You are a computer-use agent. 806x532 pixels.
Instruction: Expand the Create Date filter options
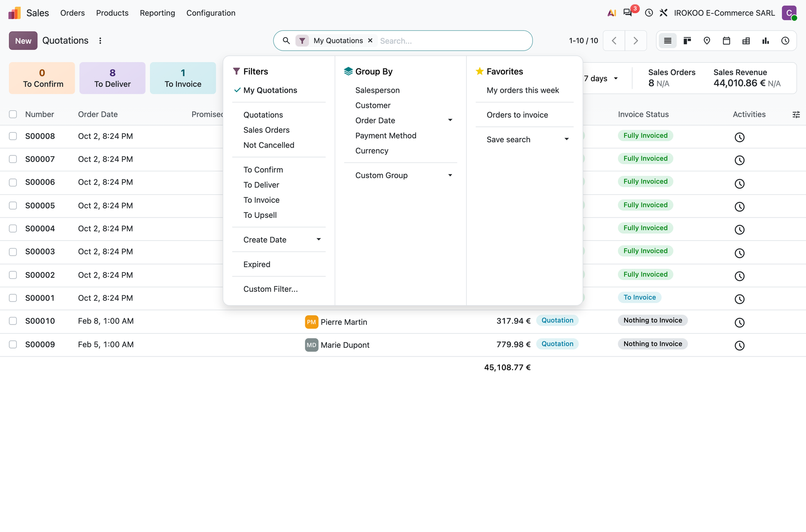pyautogui.click(x=279, y=240)
